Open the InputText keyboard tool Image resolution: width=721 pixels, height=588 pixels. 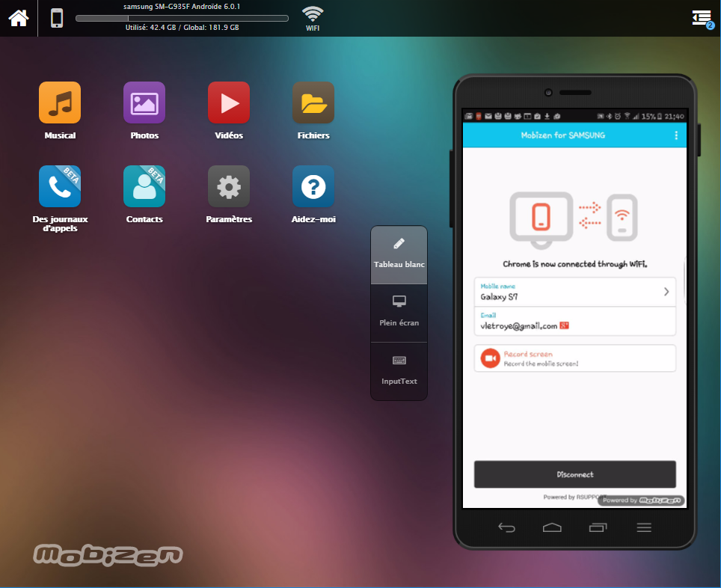(x=399, y=371)
